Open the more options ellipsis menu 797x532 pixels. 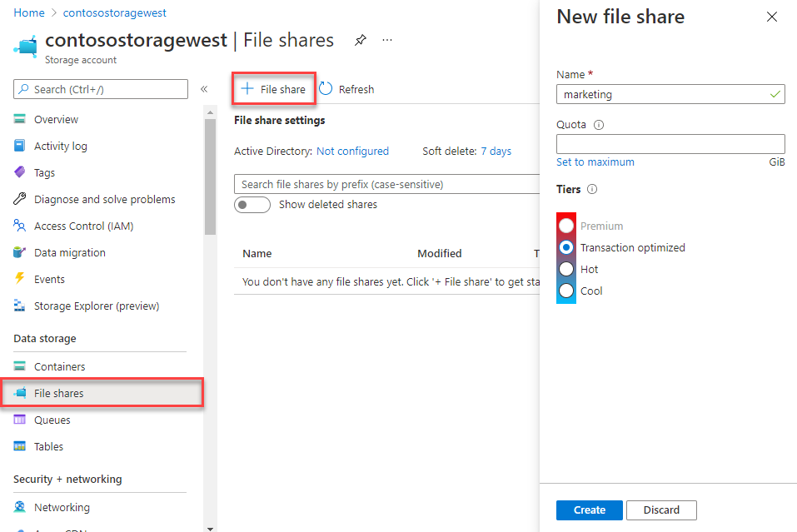pyautogui.click(x=386, y=40)
